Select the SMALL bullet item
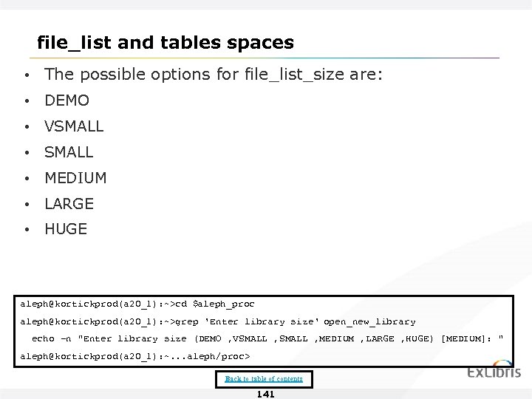Screen dimensions: 532x399 [x=69, y=152]
